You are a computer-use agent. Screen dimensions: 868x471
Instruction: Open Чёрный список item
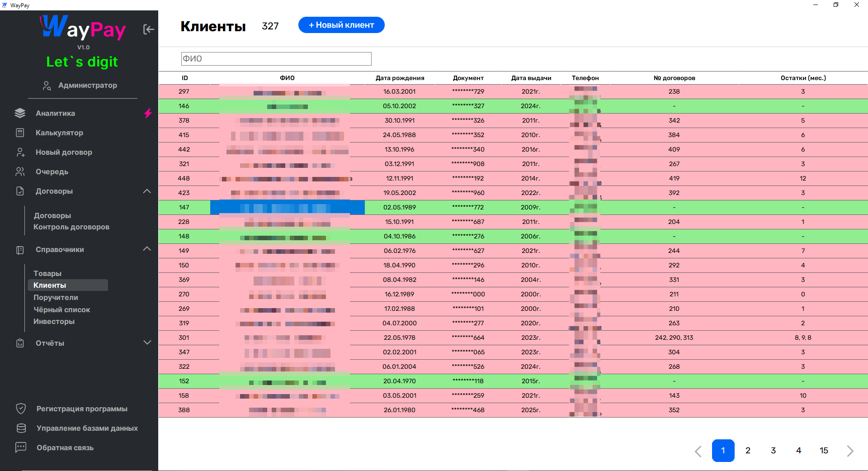click(x=61, y=309)
